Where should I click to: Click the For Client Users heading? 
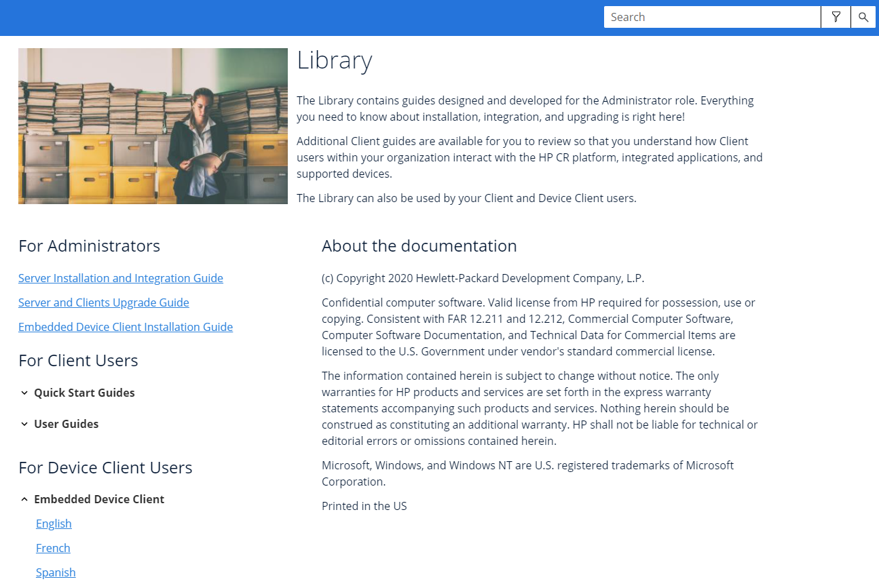(x=78, y=360)
